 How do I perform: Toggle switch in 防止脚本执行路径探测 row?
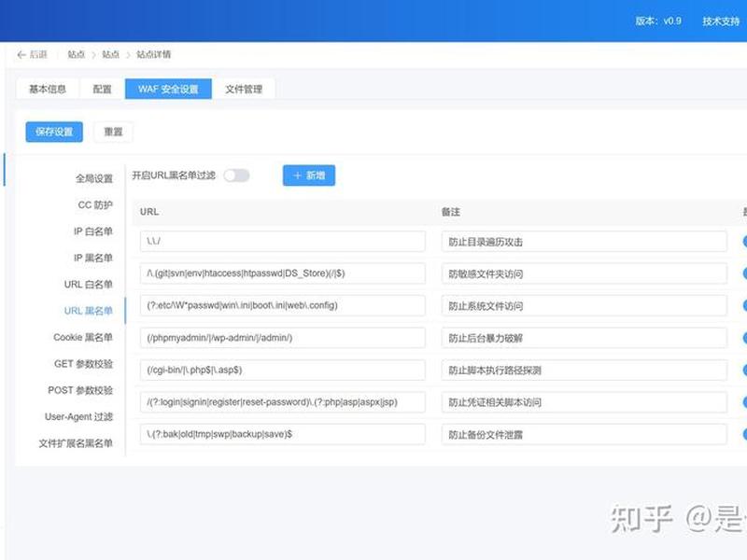(744, 370)
